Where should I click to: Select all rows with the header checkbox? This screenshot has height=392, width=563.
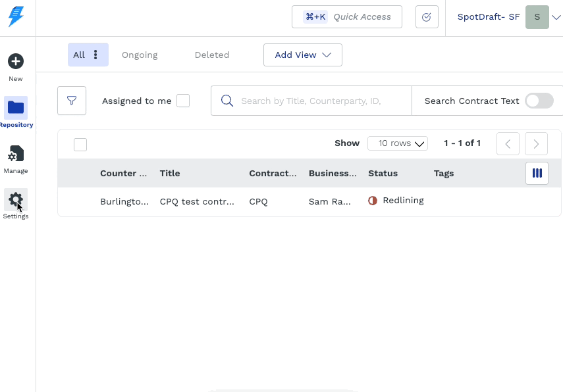[80, 144]
